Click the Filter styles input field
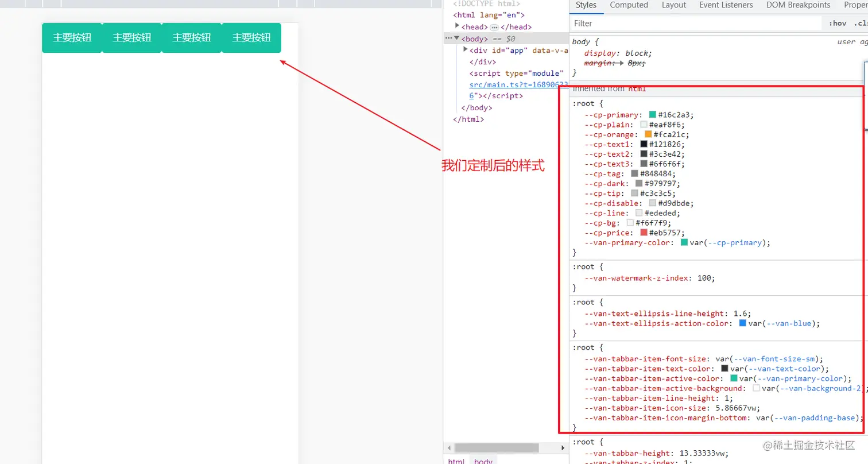Viewport: 868px width, 464px height. [x=696, y=24]
